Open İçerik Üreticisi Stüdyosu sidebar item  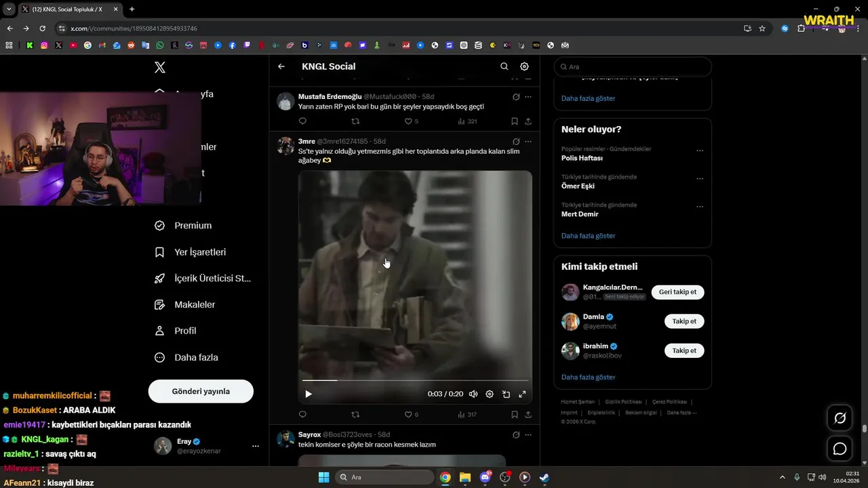(x=203, y=279)
